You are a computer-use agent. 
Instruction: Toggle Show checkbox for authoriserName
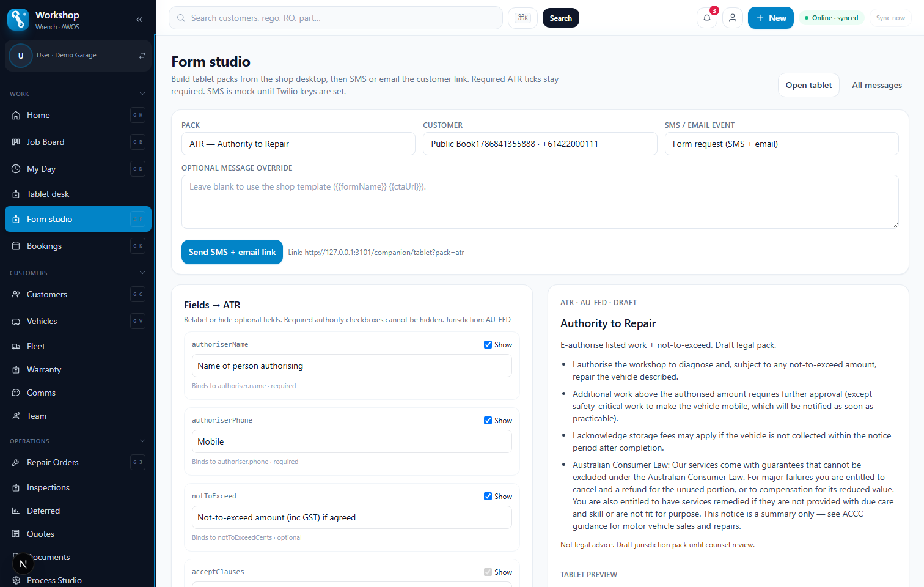[x=488, y=344]
